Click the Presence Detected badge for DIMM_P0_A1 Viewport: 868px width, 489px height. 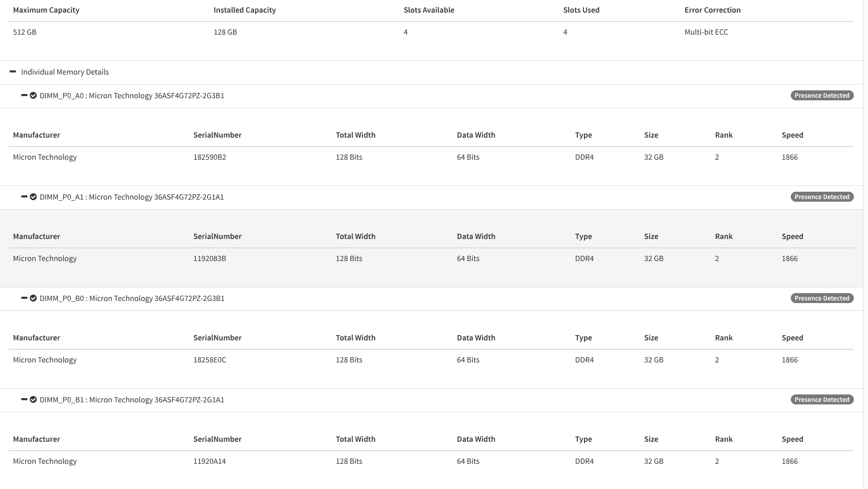[822, 197]
